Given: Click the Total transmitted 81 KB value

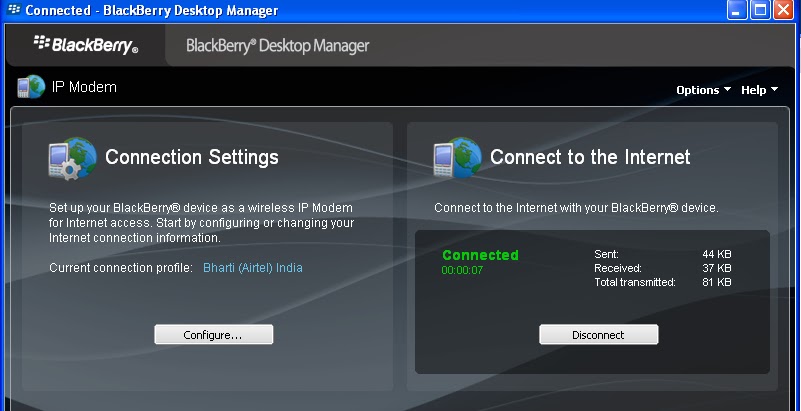Looking at the screenshot, I should pos(717,282).
